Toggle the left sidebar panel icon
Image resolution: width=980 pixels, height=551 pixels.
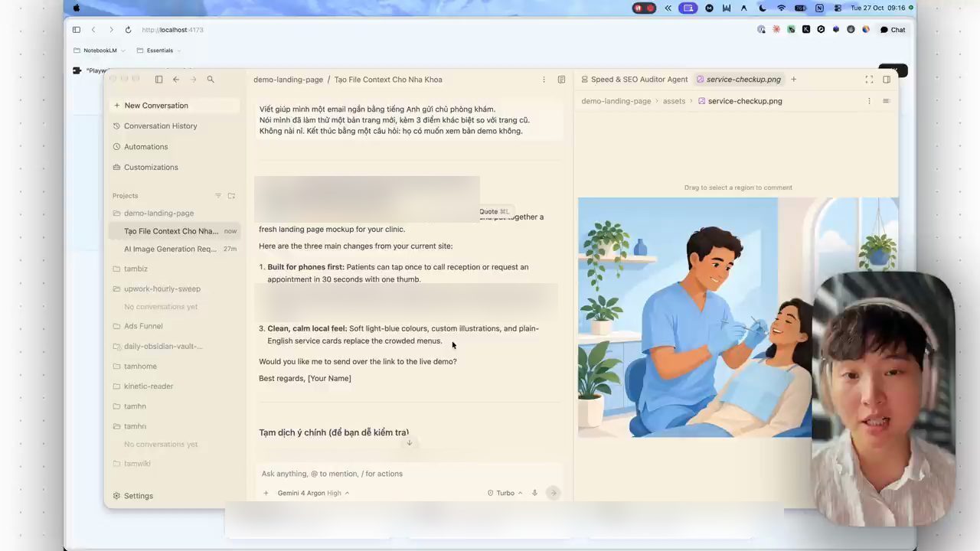(x=158, y=80)
